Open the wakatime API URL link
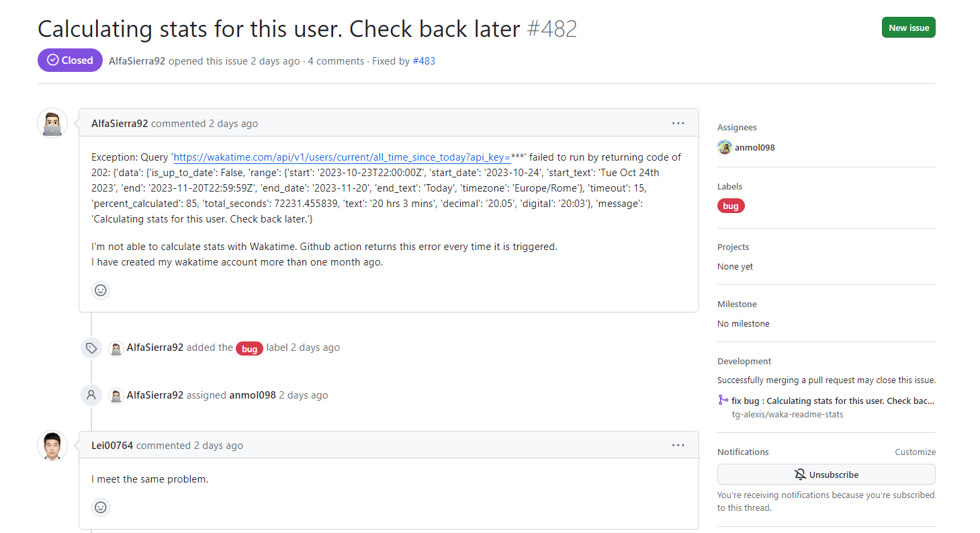The image size is (980, 533). (342, 157)
